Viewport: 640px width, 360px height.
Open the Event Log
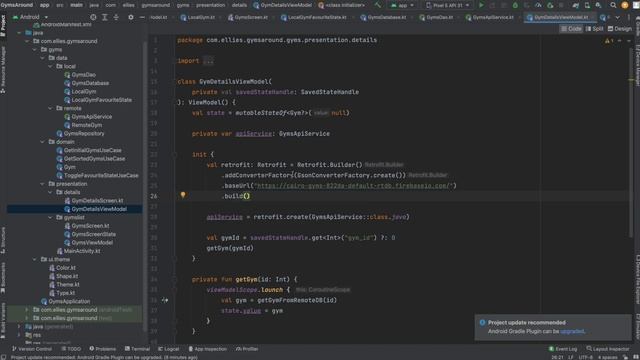click(x=563, y=349)
